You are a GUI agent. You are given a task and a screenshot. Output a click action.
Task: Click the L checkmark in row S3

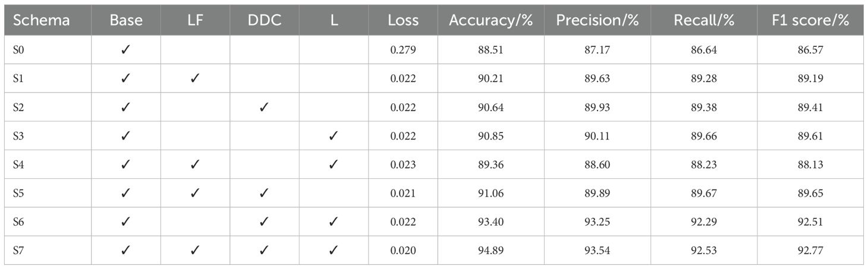click(x=334, y=135)
